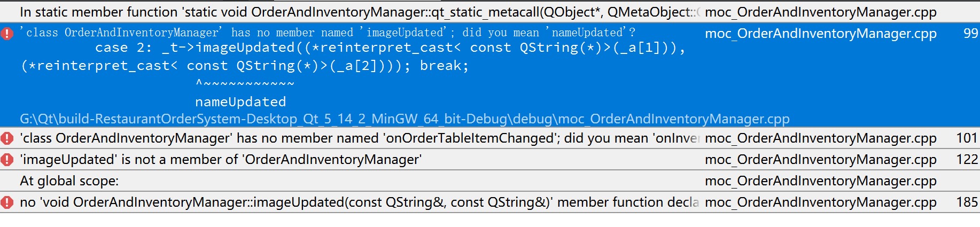Click the file name on the line 101 row
This screenshot has width=980, height=227.
821,138
